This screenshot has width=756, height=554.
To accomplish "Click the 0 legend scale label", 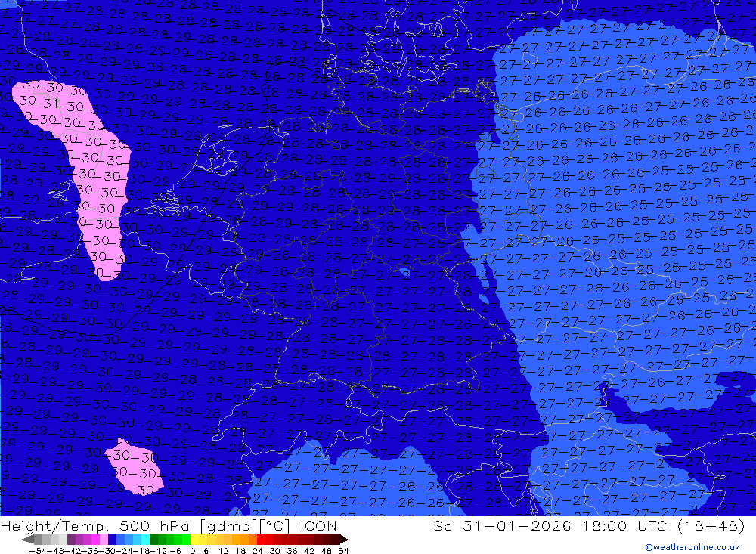I will pyautogui.click(x=192, y=551).
